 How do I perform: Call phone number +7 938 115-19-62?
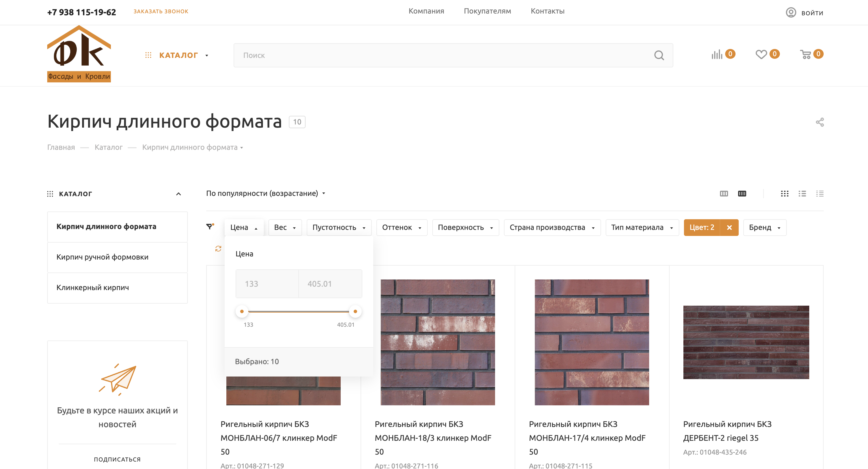coord(82,12)
